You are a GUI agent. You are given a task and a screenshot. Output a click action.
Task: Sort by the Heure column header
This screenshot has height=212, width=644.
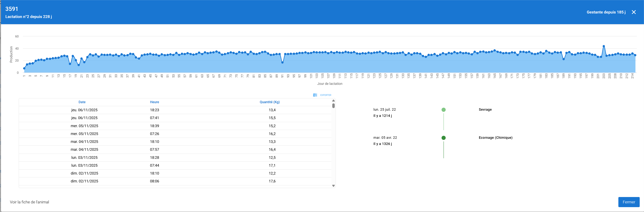155,102
